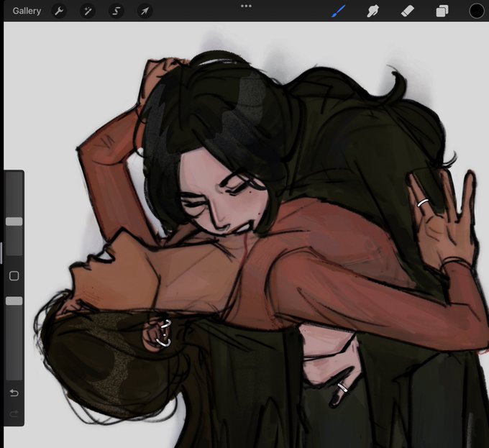The width and height of the screenshot is (489, 448).
Task: Click the brush opacity slider handle
Action: [14, 301]
